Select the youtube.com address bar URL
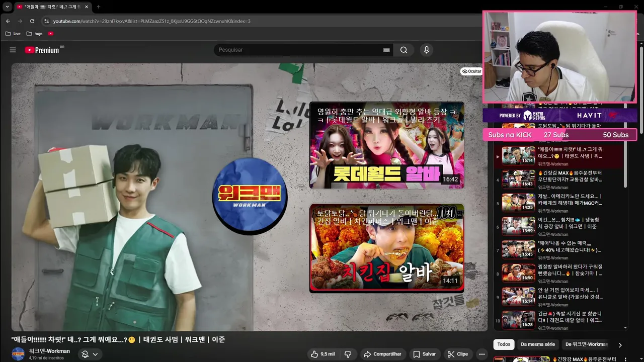644x362 pixels. click(151, 21)
